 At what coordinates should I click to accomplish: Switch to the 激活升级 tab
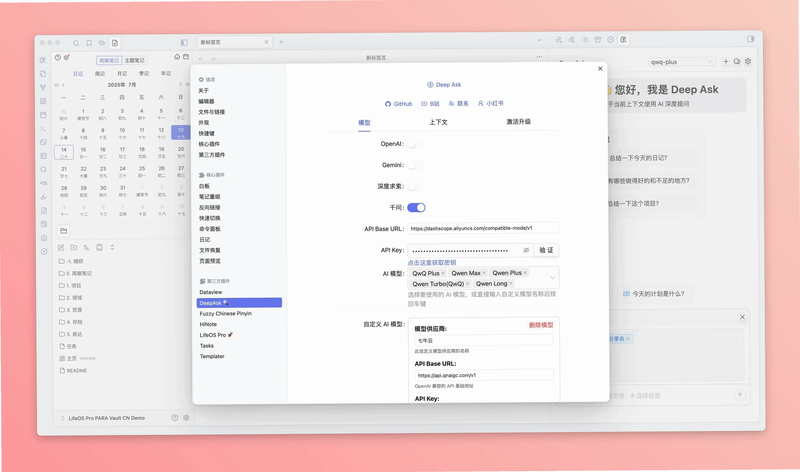(x=518, y=121)
